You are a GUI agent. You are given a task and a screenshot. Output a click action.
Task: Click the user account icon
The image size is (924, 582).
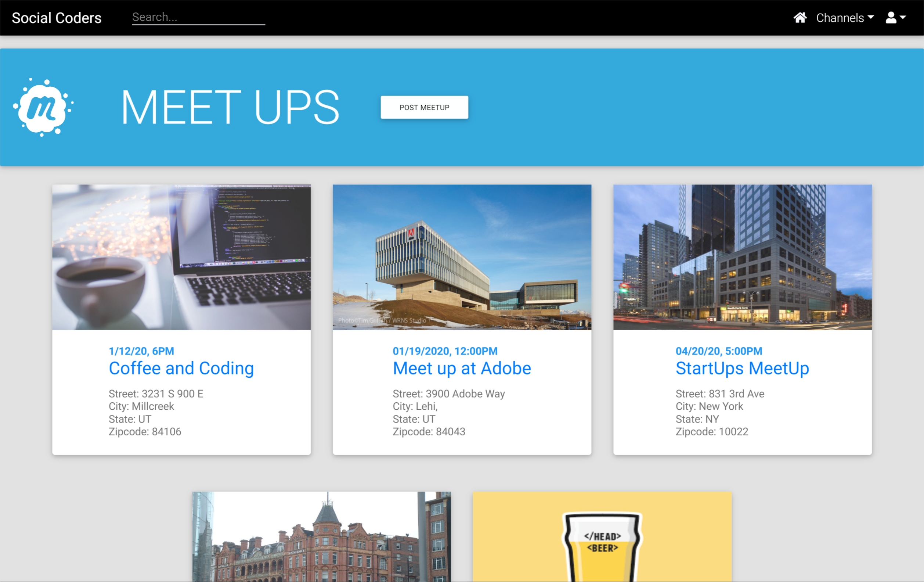(891, 17)
